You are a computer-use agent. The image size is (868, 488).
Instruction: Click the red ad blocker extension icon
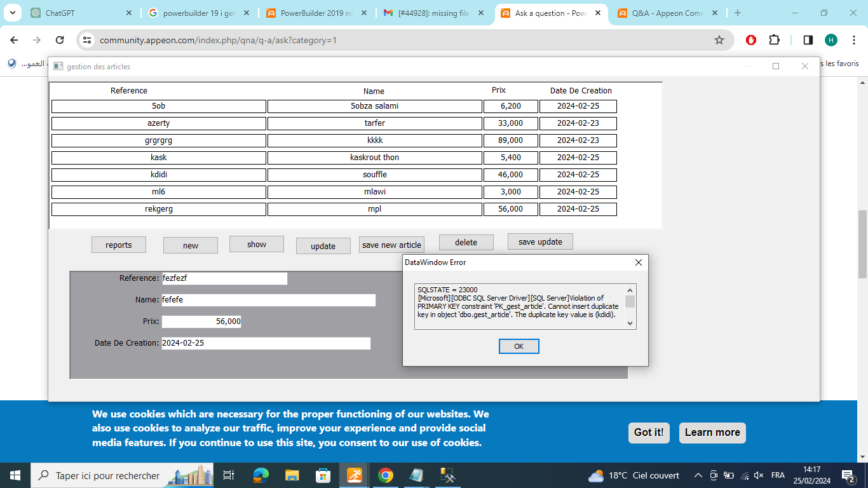pos(751,40)
